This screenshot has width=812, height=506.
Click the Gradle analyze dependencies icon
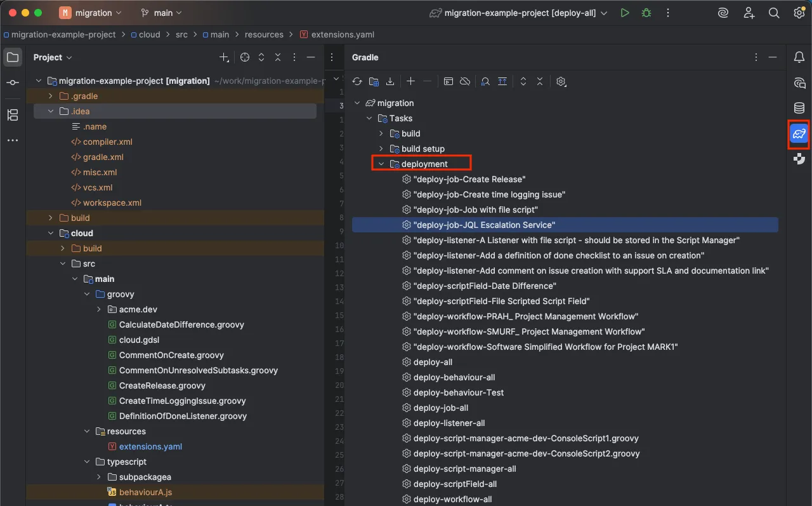pyautogui.click(x=485, y=81)
